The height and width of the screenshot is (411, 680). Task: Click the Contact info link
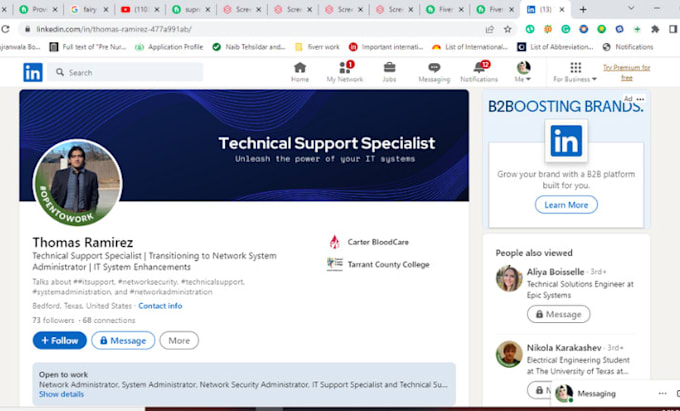(x=160, y=305)
